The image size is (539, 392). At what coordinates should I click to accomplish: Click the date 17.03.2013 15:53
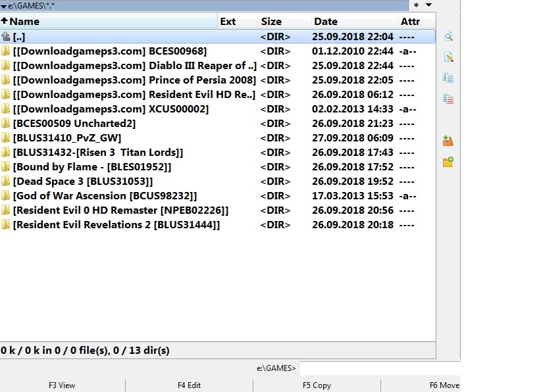[x=353, y=196]
